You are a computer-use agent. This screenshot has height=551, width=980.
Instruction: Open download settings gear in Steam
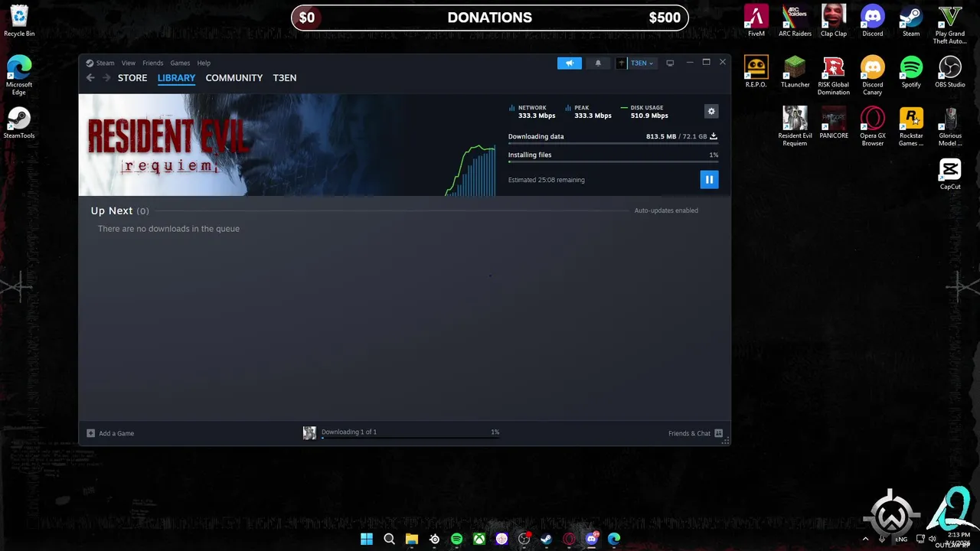711,112
